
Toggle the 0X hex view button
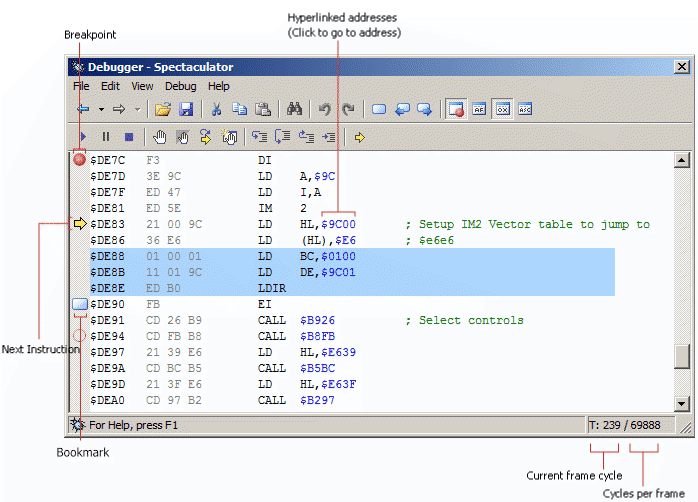point(503,109)
